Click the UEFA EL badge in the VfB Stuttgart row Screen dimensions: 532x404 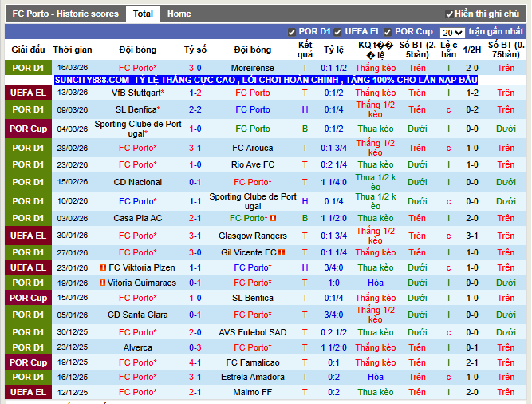coord(28,93)
